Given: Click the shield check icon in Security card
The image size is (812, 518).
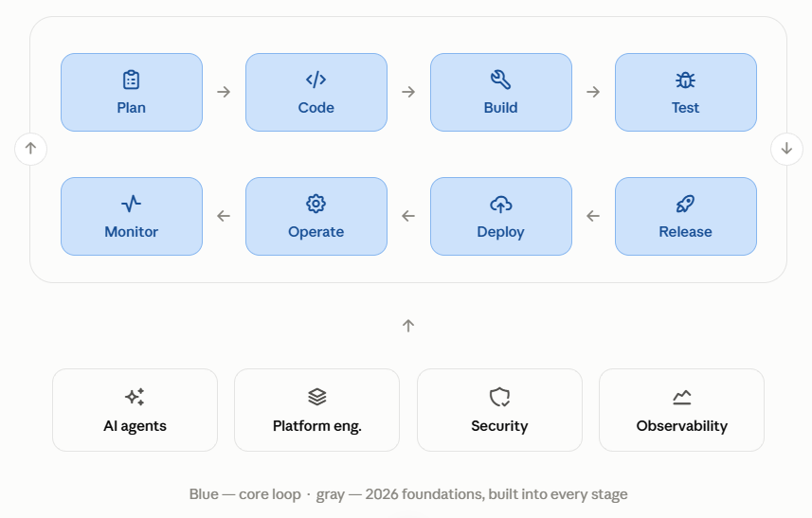Looking at the screenshot, I should tap(499, 397).
